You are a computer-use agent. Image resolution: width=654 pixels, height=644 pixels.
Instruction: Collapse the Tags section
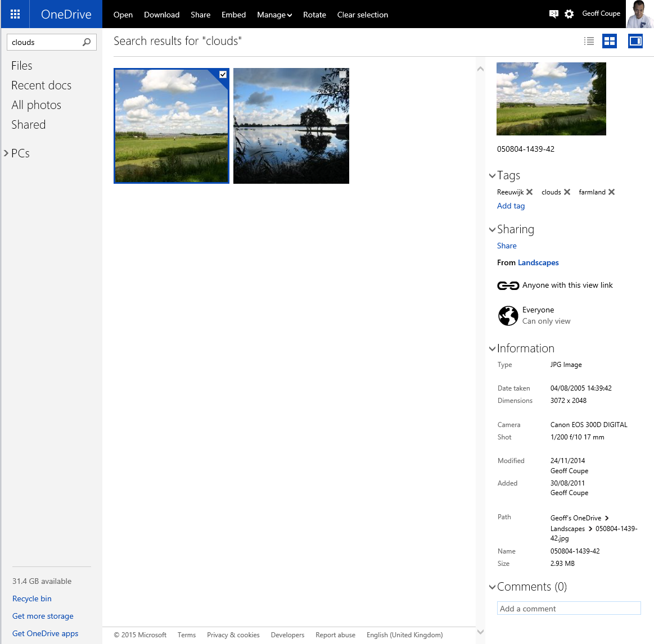click(x=493, y=176)
